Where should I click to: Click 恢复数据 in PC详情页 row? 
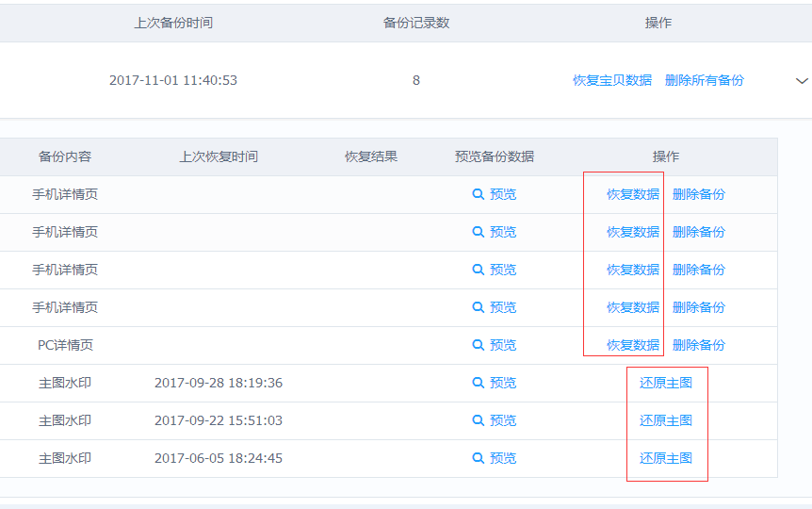point(633,345)
